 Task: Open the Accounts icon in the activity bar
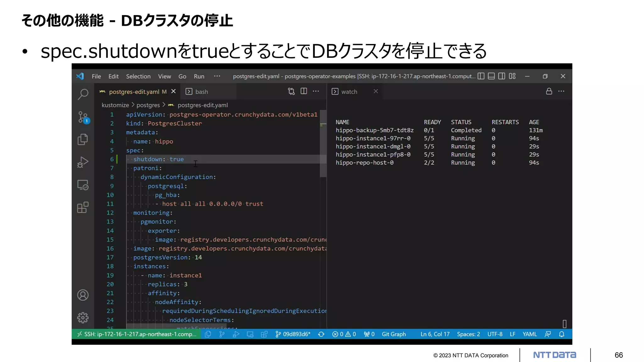(83, 295)
